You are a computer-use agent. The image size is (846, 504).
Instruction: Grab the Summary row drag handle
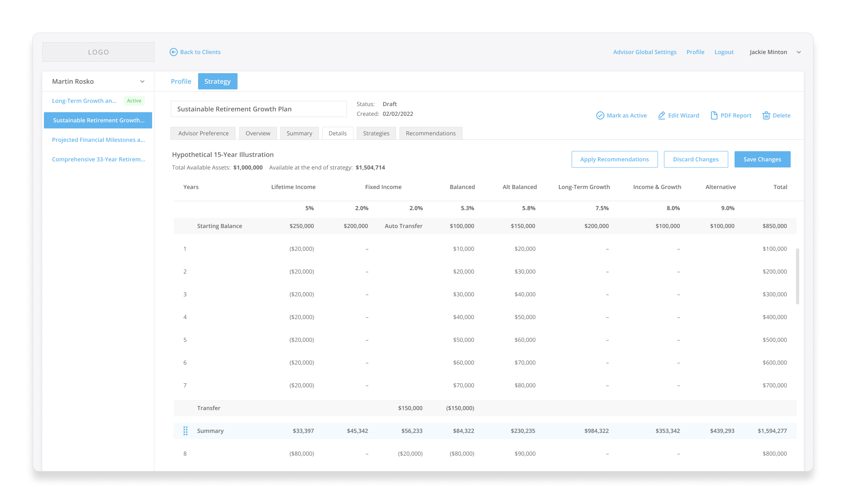[x=185, y=431]
